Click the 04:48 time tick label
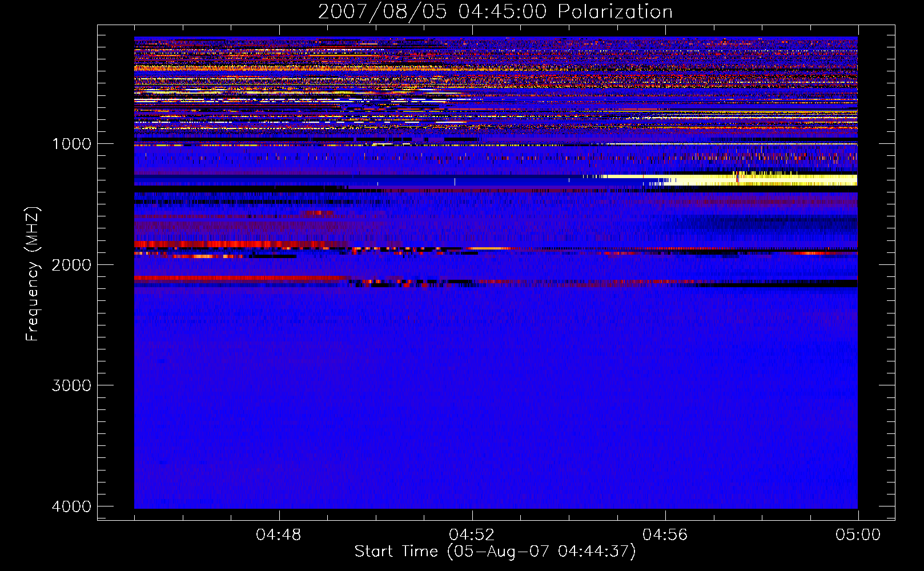The width and height of the screenshot is (924, 571). pyautogui.click(x=279, y=535)
